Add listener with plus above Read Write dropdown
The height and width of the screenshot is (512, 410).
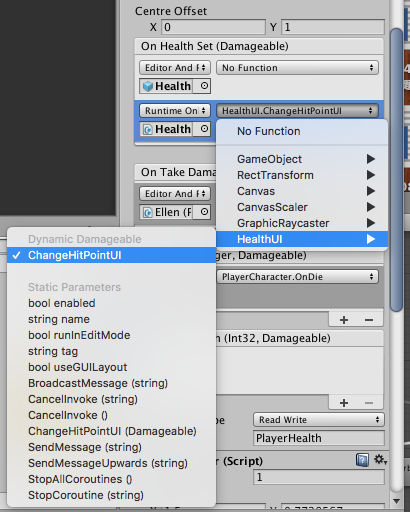click(x=344, y=403)
